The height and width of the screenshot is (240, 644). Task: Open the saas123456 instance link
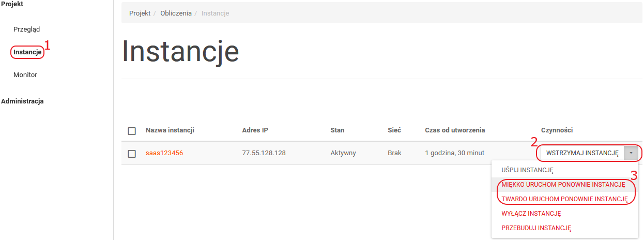(x=164, y=153)
